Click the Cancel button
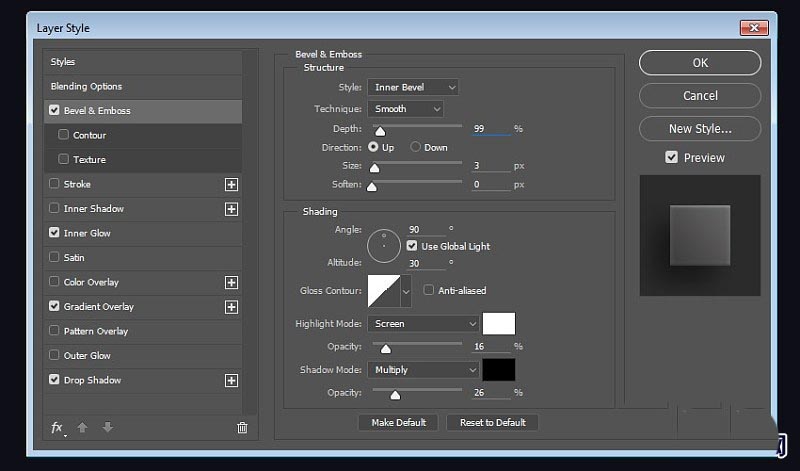 (x=700, y=95)
